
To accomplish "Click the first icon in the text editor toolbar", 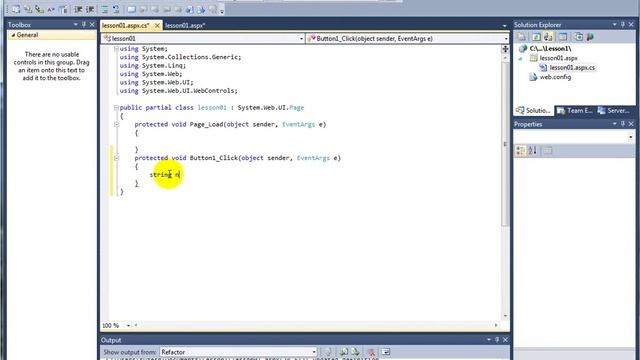I will pyautogui.click(x=16, y=9).
